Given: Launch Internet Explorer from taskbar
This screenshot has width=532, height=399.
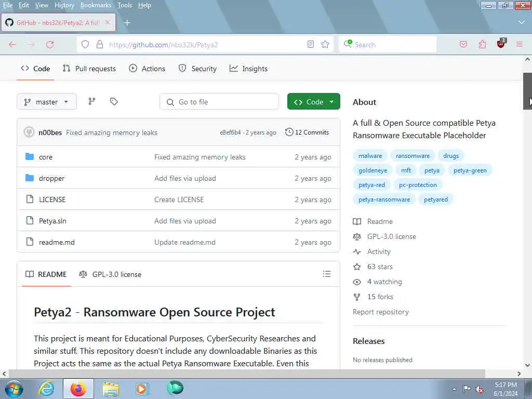Looking at the screenshot, I should pyautogui.click(x=46, y=389).
